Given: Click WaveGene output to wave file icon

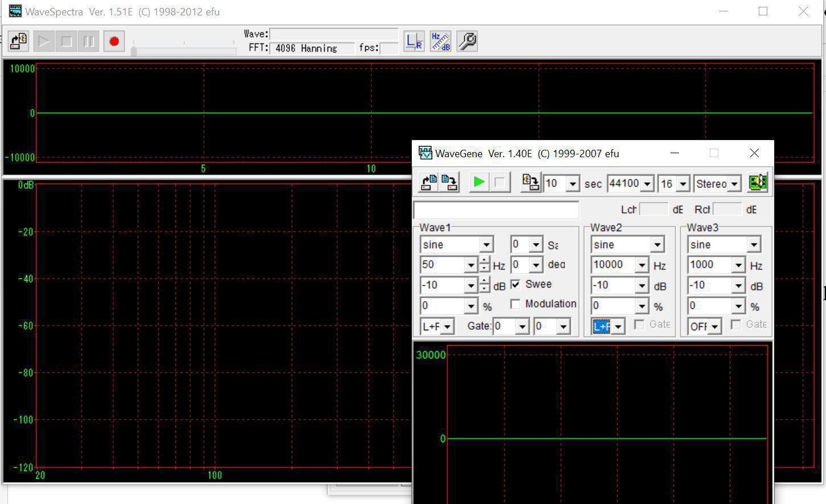Looking at the screenshot, I should (530, 183).
